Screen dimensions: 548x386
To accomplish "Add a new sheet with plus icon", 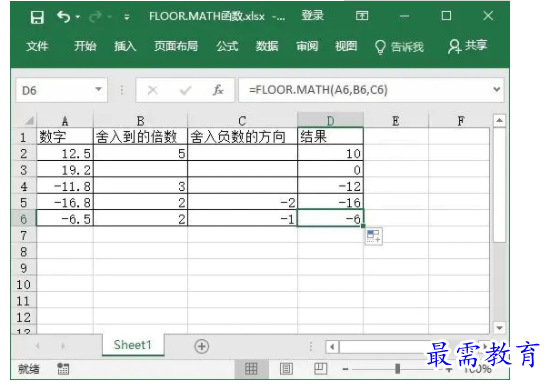I will (202, 346).
